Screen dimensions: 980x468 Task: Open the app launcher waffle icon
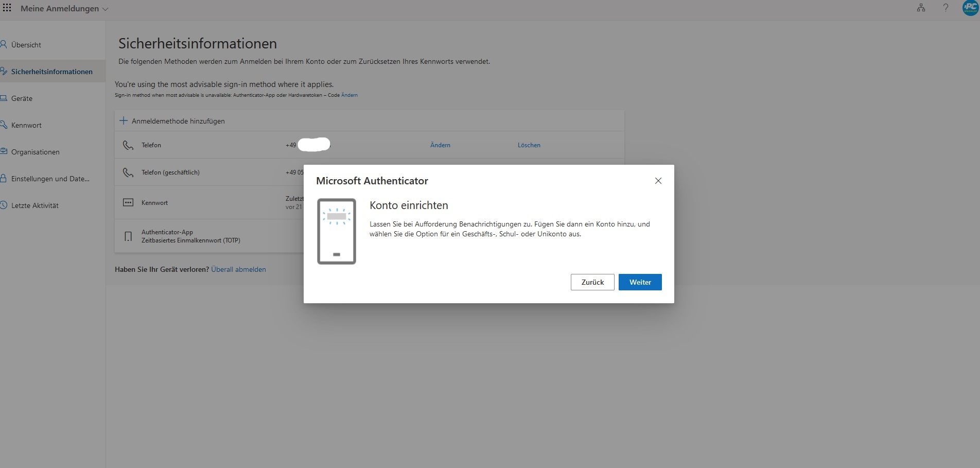click(7, 8)
